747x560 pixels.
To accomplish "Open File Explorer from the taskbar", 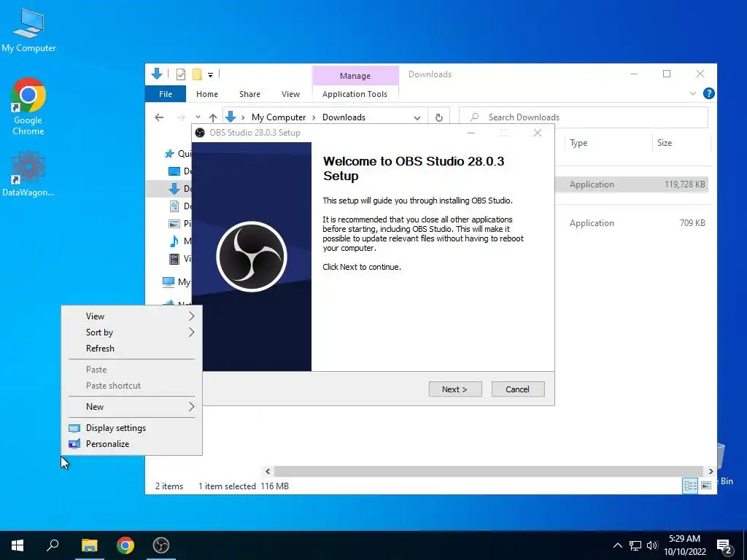I will (89, 545).
